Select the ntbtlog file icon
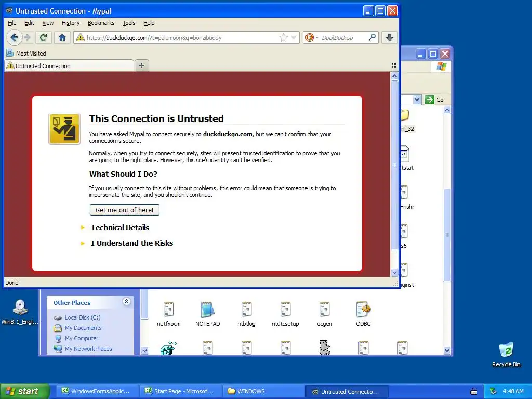The width and height of the screenshot is (532, 399). click(x=246, y=314)
